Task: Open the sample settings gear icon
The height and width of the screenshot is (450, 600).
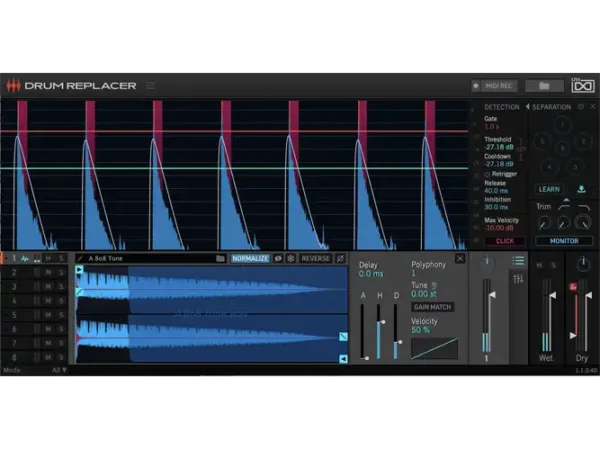Action: pos(290,259)
